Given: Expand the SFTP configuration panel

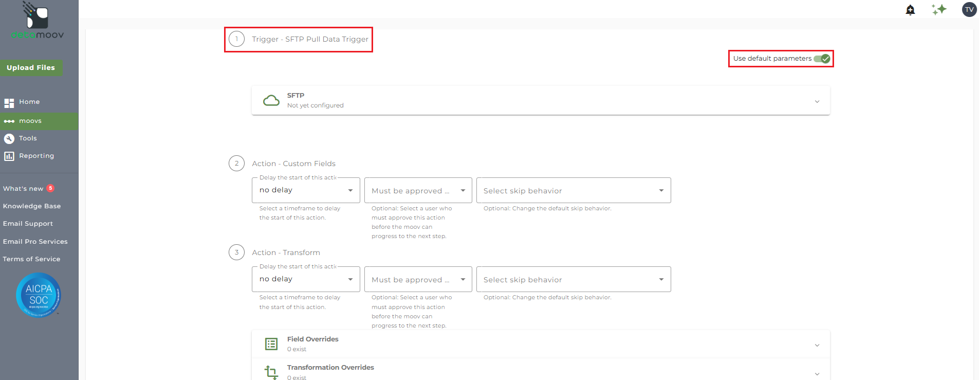Looking at the screenshot, I should click(x=817, y=101).
